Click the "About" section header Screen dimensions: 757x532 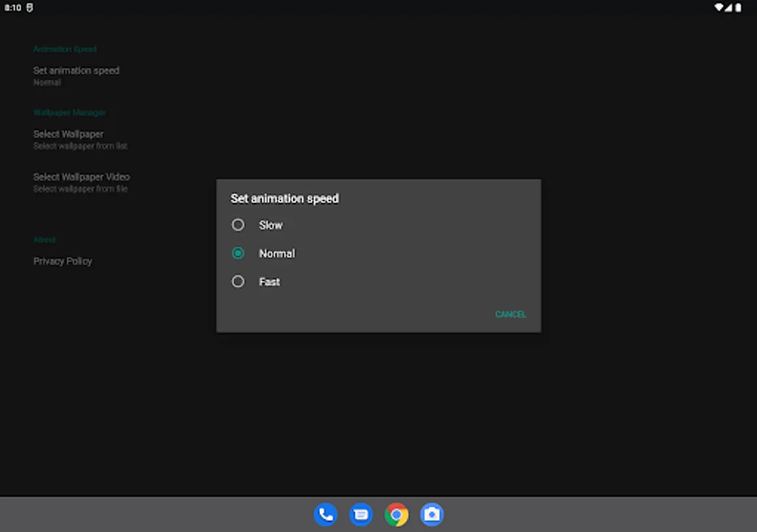click(44, 239)
